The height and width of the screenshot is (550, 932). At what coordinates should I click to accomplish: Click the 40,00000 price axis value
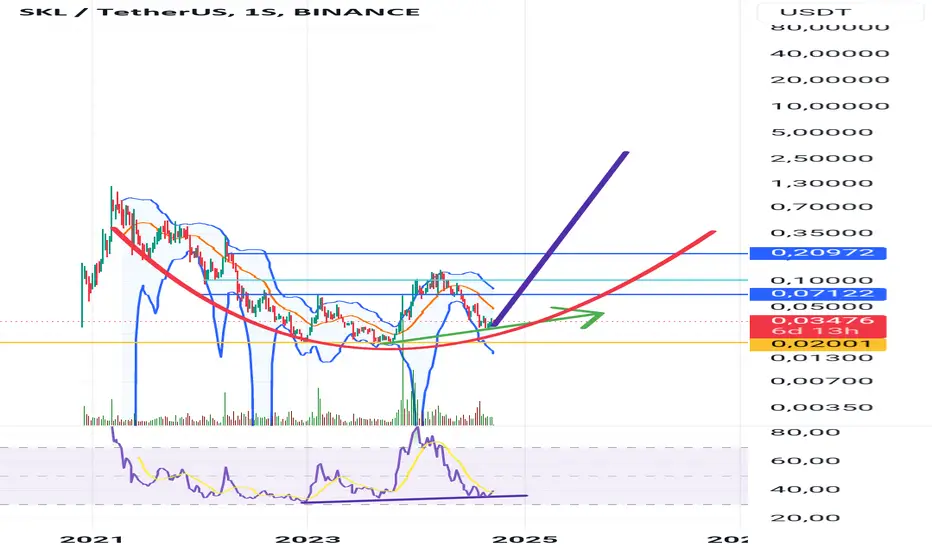[x=830, y=54]
